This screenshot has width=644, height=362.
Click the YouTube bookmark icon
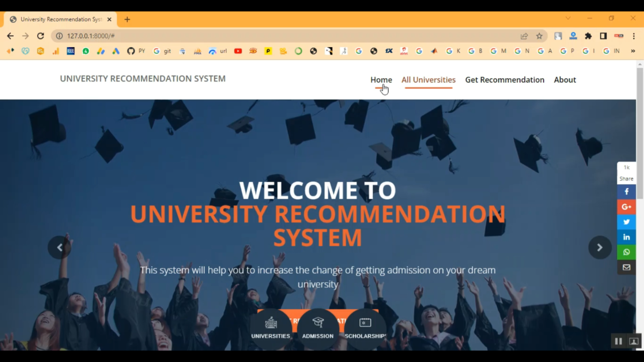(x=238, y=51)
